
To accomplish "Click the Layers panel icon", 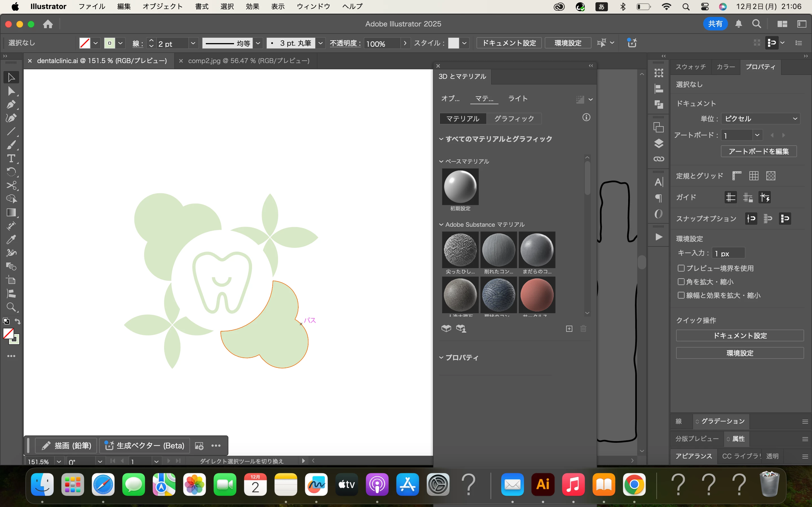I will pos(659,144).
